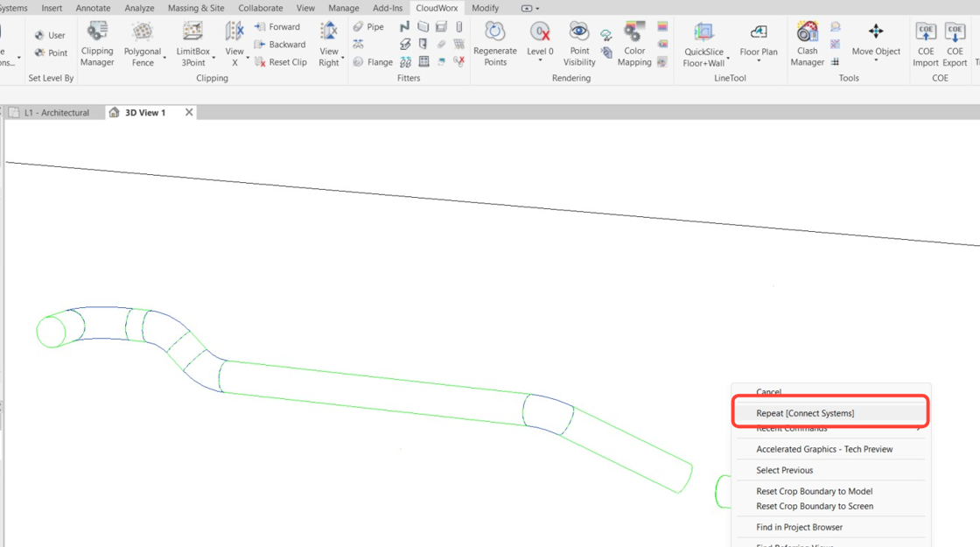The width and height of the screenshot is (980, 547).
Task: Click the window-shaped icon in Fitters
Action: tap(423, 61)
